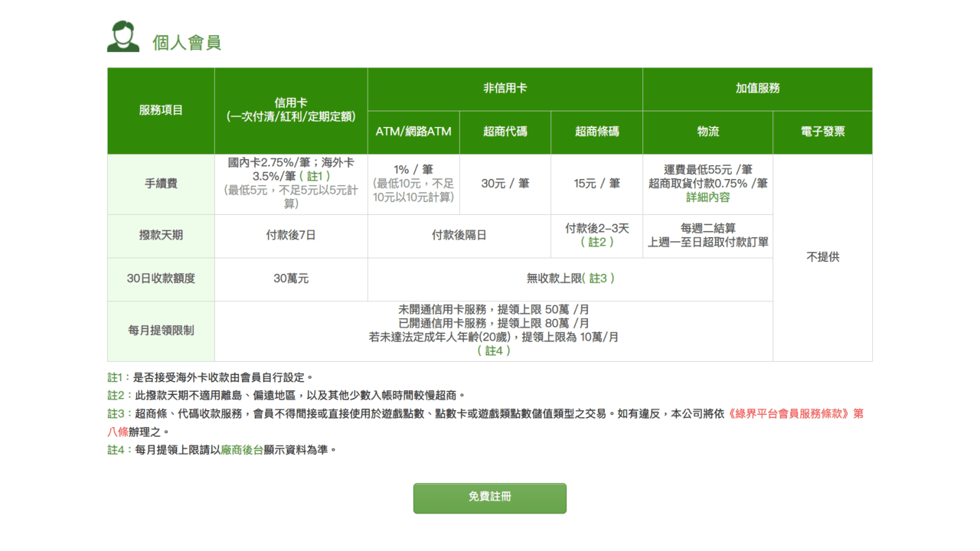Click the 手續費 row label
Screen dimensions: 980x551
[160, 184]
